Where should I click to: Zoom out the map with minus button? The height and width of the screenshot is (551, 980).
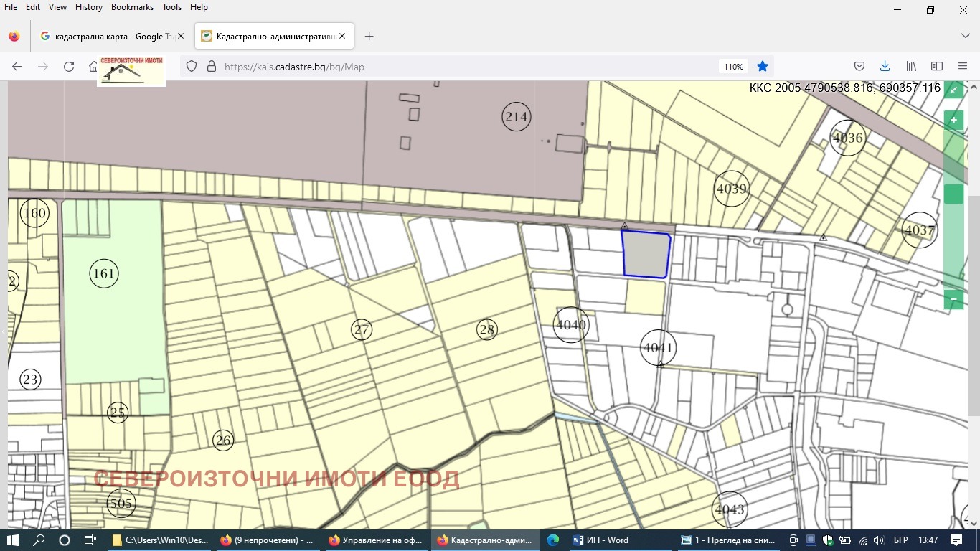tap(953, 299)
